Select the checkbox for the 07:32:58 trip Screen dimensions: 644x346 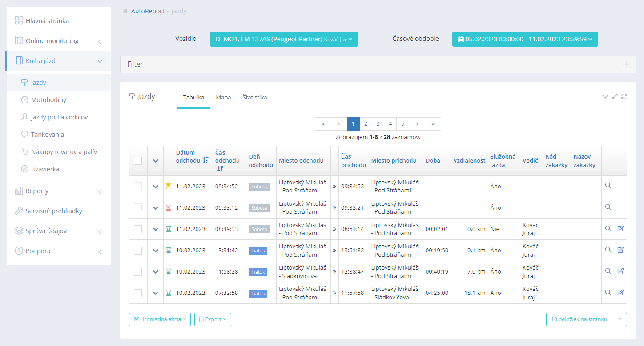(x=138, y=293)
